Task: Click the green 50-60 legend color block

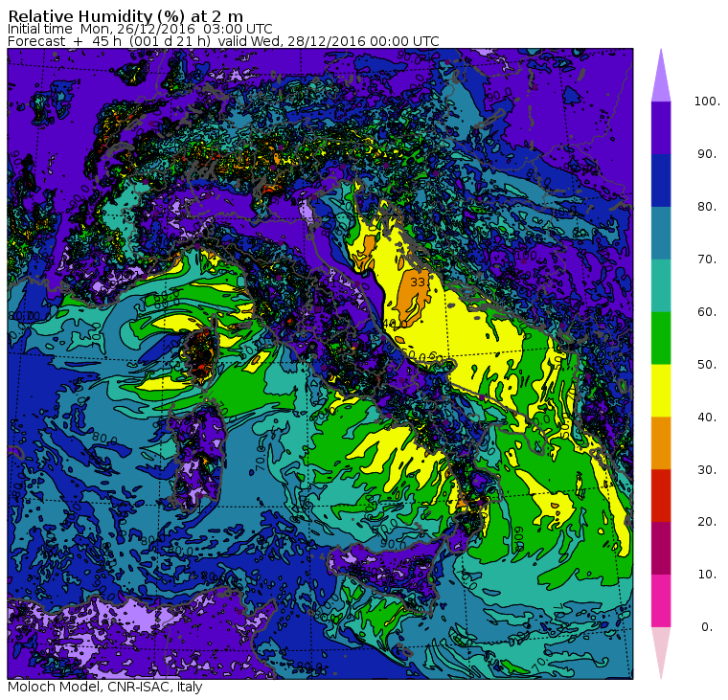Action: click(x=661, y=338)
